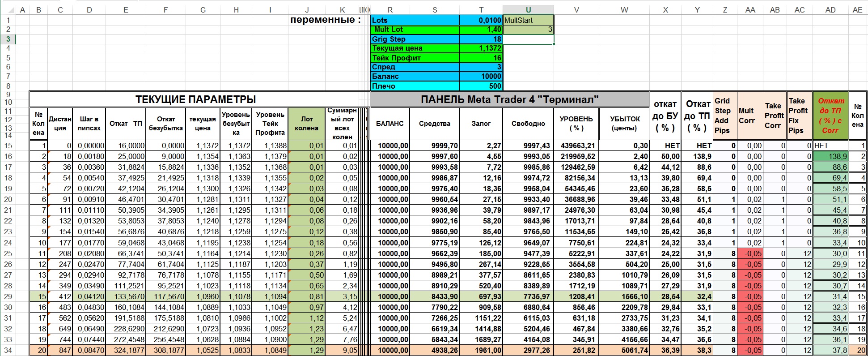The width and height of the screenshot is (868, 356).
Task: Click the Тейк Профит value 16
Action: pos(481,58)
